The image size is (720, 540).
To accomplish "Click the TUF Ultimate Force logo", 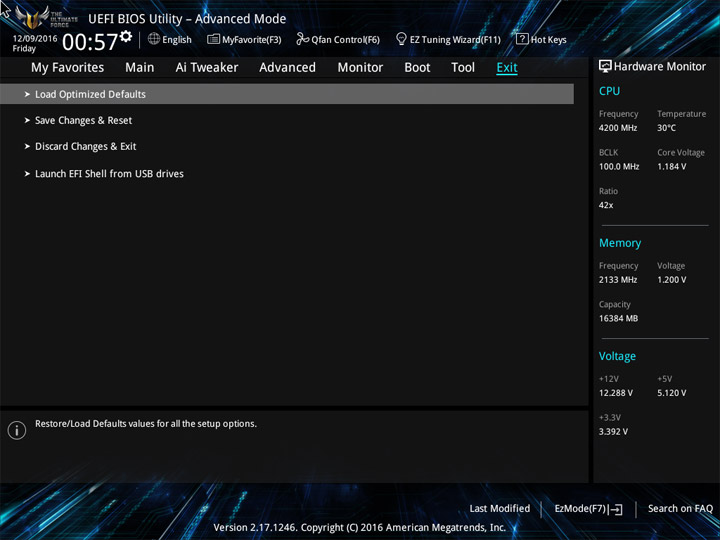I will click(x=45, y=17).
